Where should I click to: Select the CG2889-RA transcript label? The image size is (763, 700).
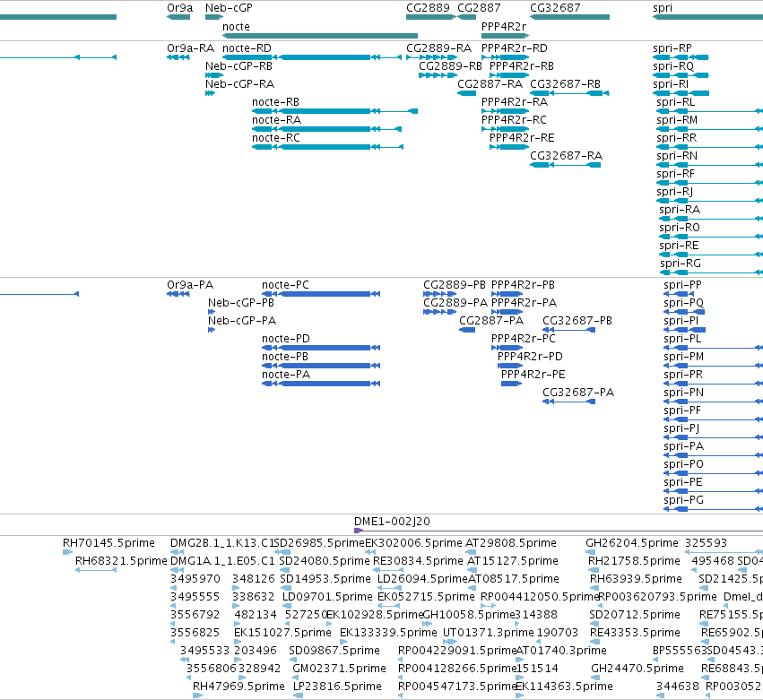(439, 48)
